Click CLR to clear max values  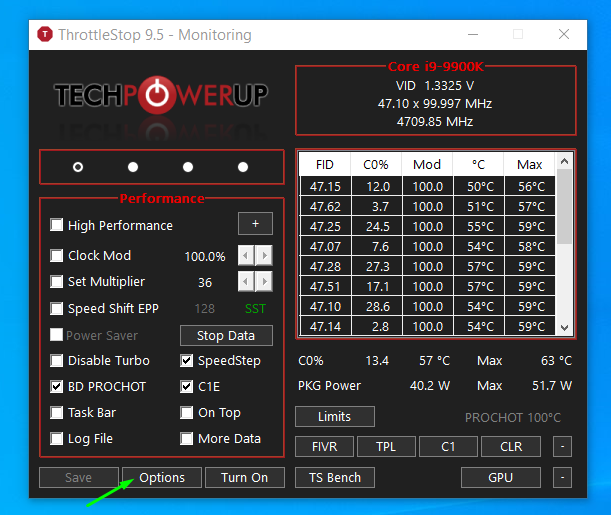(511, 446)
